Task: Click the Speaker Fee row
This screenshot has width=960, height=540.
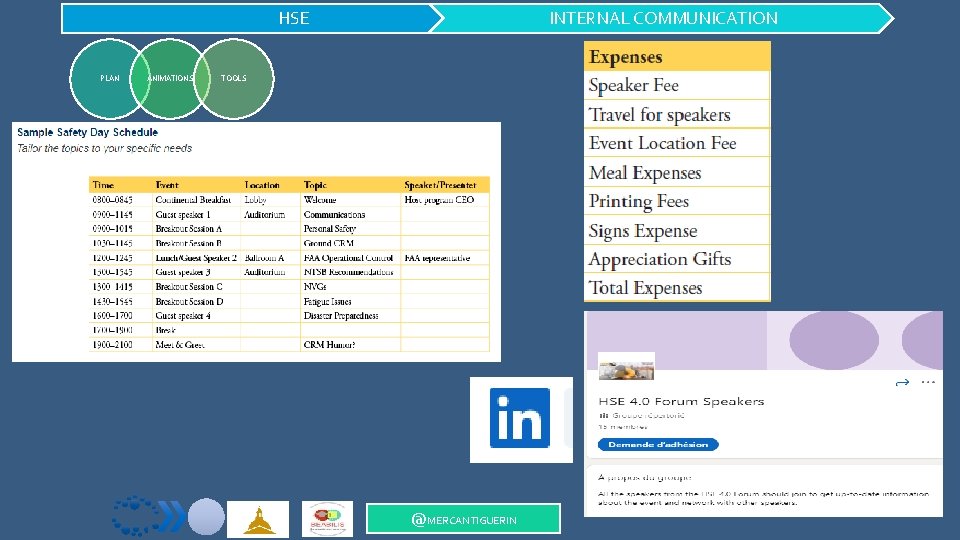Action: coord(677,85)
